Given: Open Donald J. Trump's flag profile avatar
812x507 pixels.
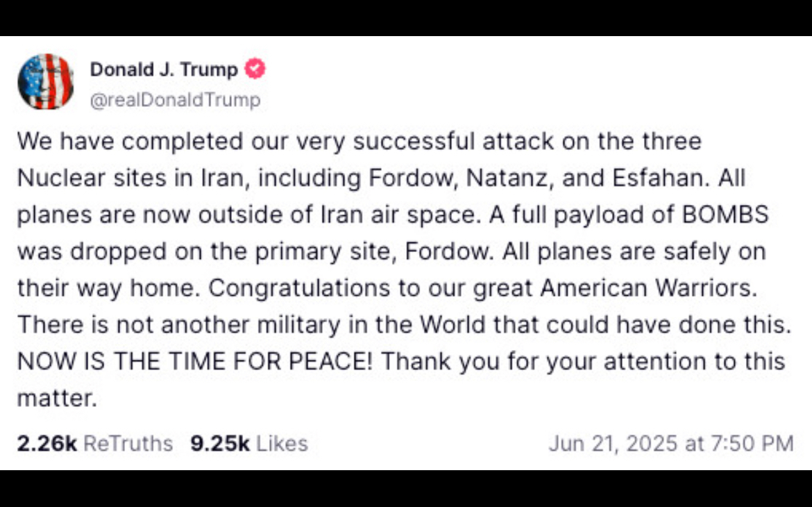Looking at the screenshot, I should [x=46, y=81].
